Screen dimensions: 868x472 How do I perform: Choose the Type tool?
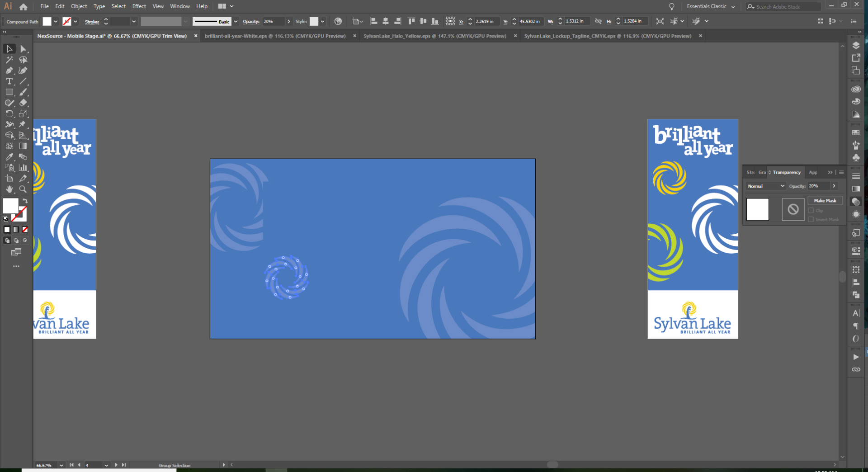click(9, 81)
